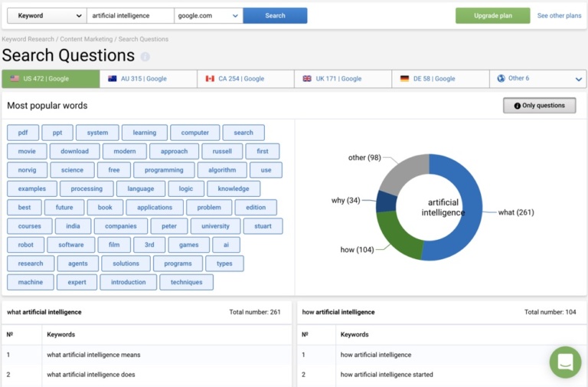588x387 pixels.
Task: Expand the Other 6 countries chevron
Action: point(579,79)
